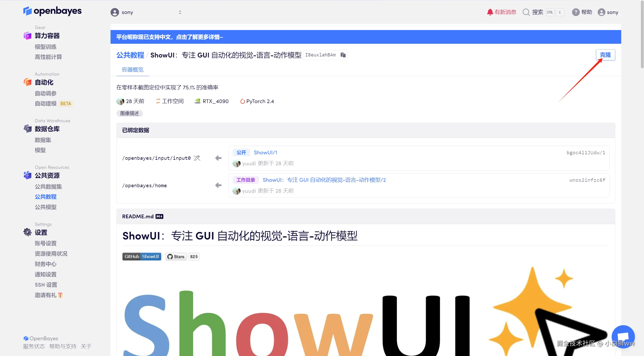Expand the sony workspace switcher
This screenshot has width=644, height=356.
coord(180,12)
